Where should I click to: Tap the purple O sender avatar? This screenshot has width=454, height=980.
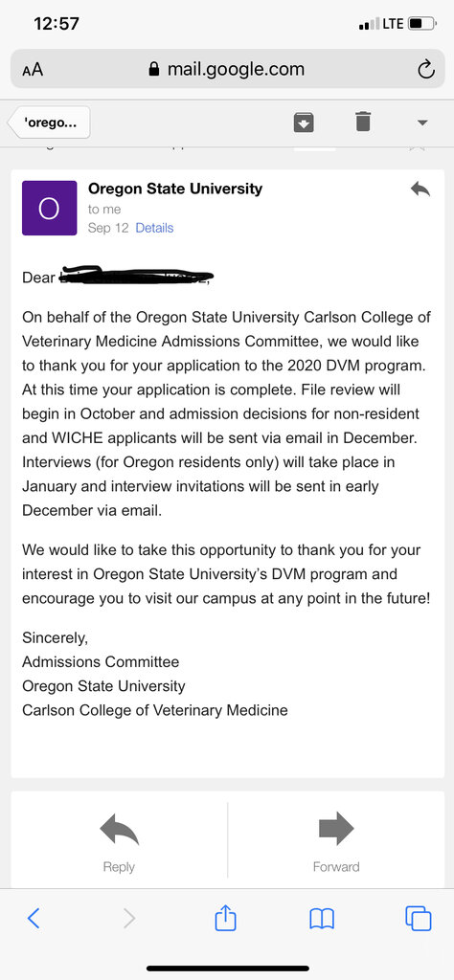click(x=50, y=208)
